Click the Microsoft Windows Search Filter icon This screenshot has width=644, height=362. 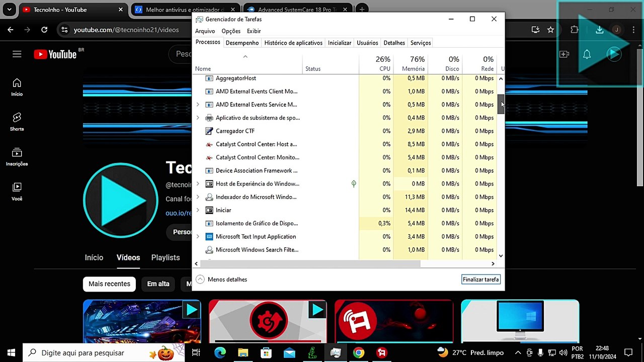tap(209, 249)
